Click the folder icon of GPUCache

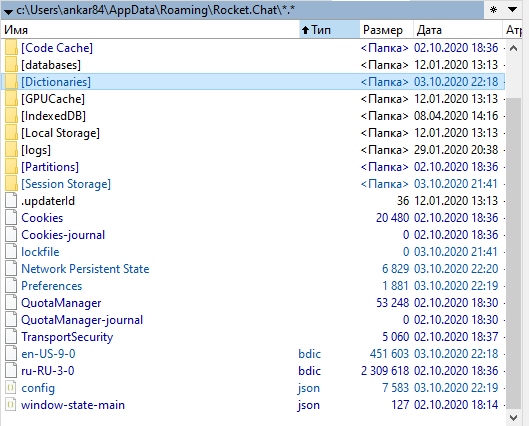[x=11, y=99]
